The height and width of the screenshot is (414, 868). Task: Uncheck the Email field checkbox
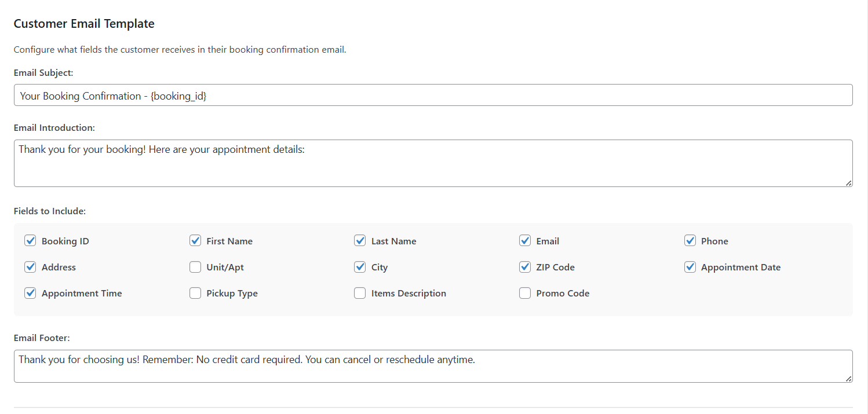point(525,240)
